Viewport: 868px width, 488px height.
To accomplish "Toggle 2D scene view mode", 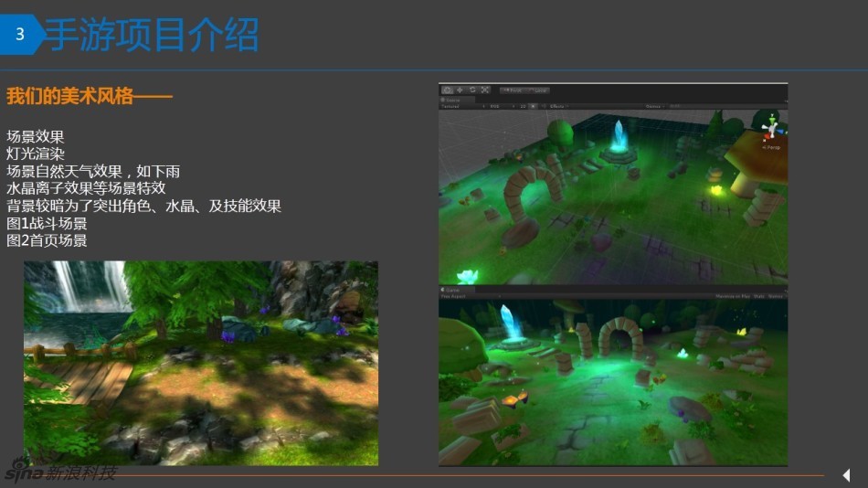I will coord(523,106).
